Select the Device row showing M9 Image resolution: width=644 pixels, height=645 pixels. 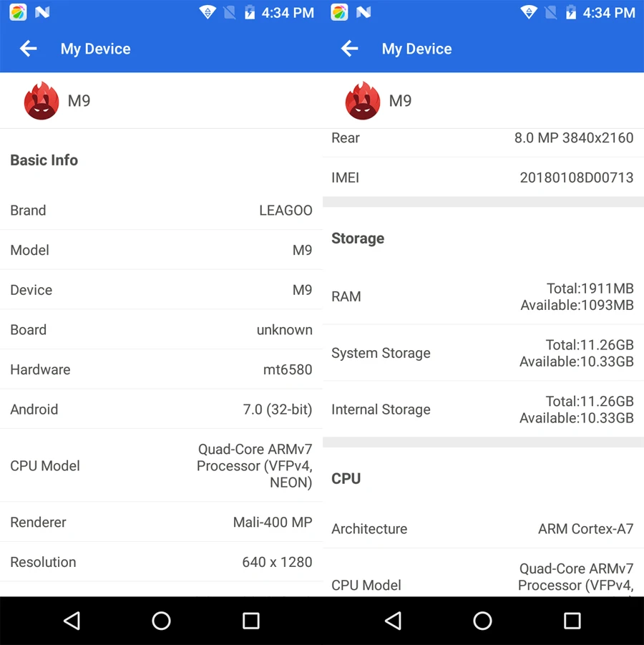pos(161,290)
